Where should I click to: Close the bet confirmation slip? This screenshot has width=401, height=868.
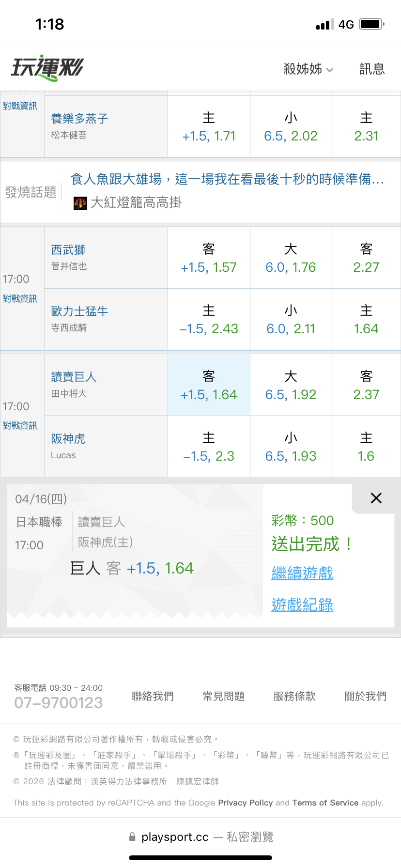coord(376,498)
